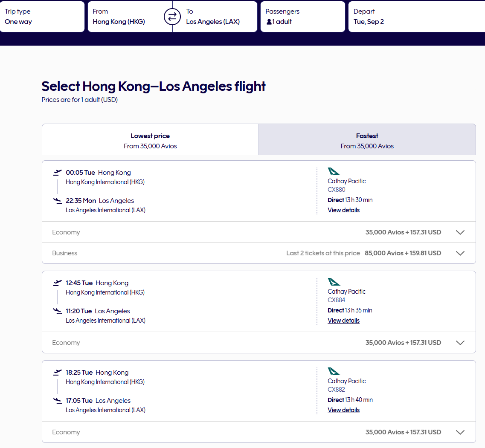Click the Cathay Pacific logo for CX880

point(334,171)
